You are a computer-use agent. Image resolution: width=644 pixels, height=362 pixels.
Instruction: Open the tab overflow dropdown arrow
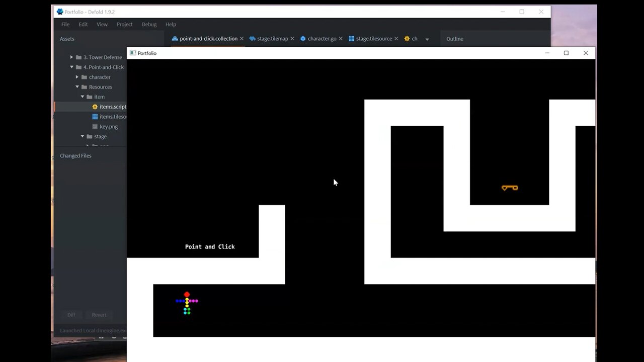pos(427,39)
